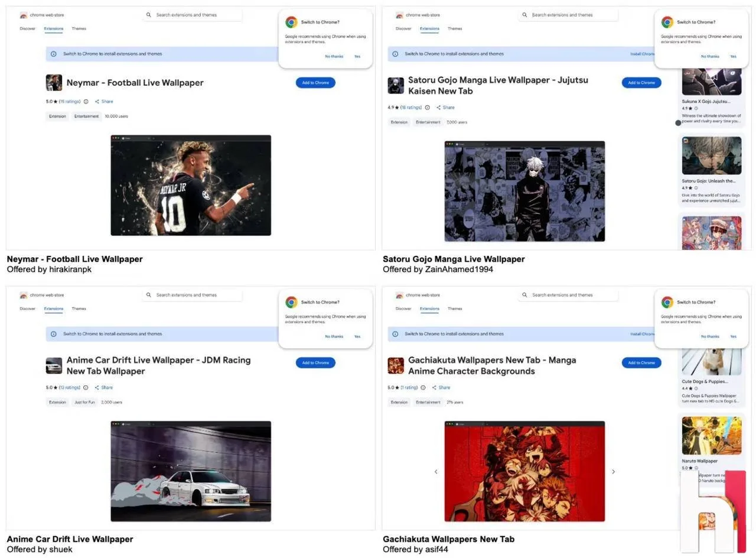Click info icon beside 16 ratings
Screen dimensions: 756x558
coord(427,108)
